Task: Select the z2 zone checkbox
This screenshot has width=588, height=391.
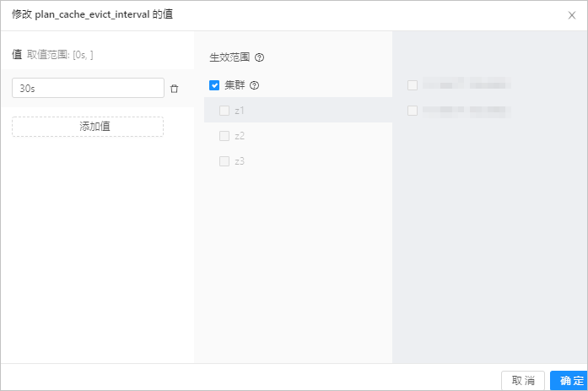Action: (x=224, y=136)
